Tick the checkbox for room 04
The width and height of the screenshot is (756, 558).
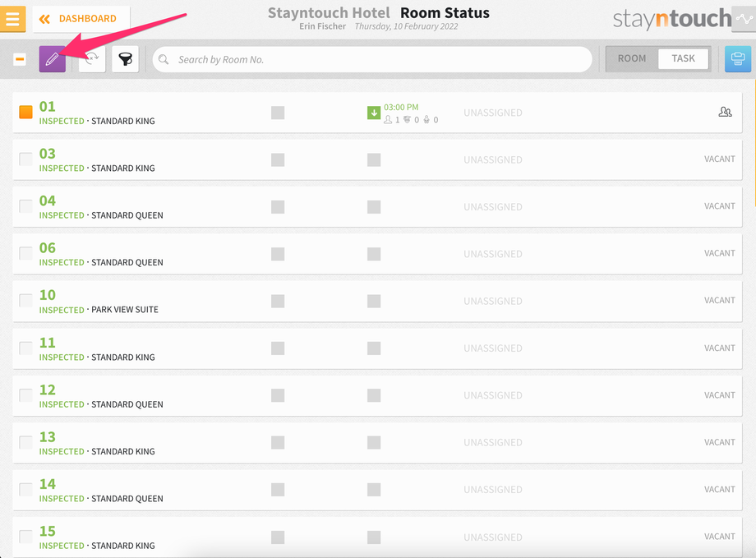tap(25, 206)
